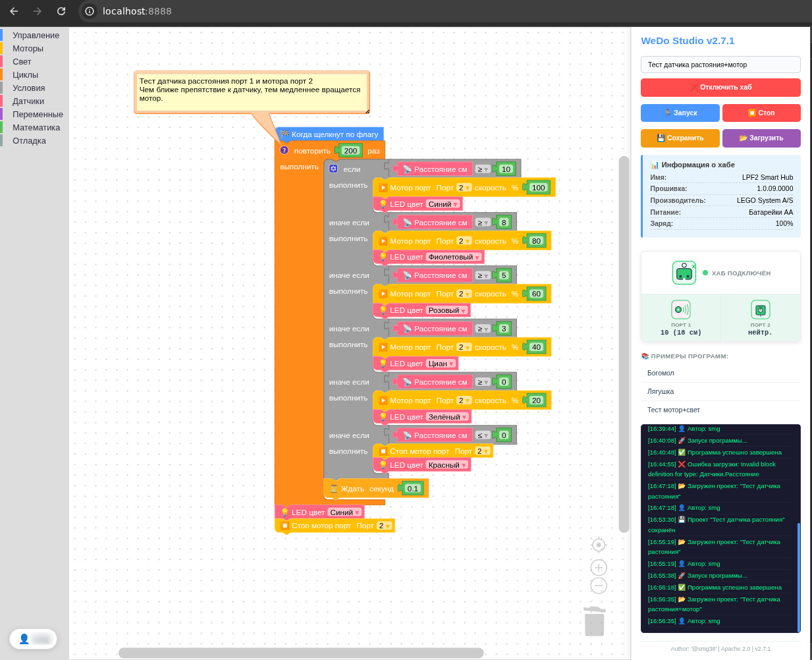Click the gear mutator icon on the если block
Viewport: 812px width, 660px height.
point(333,169)
